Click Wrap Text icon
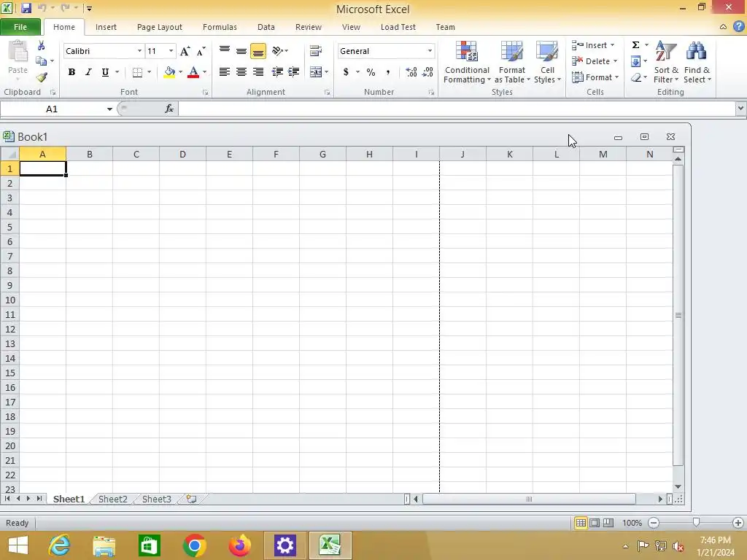This screenshot has width=747, height=560. click(x=315, y=50)
